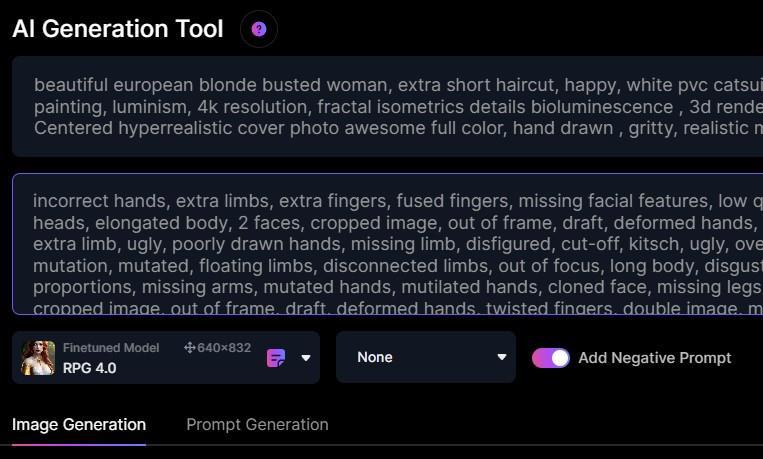The width and height of the screenshot is (763, 459).
Task: Open the None style dropdown
Action: [x=425, y=357]
